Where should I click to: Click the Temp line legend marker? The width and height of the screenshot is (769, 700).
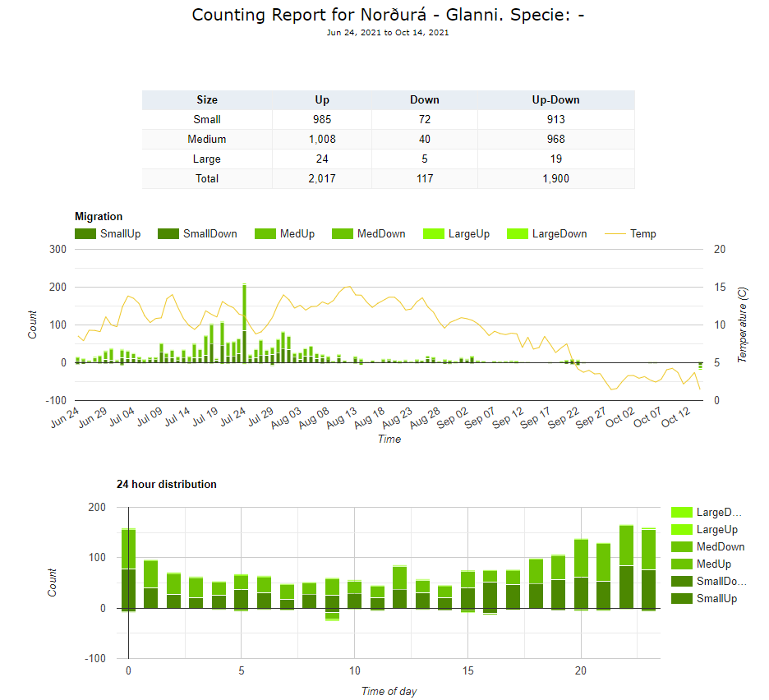click(615, 234)
